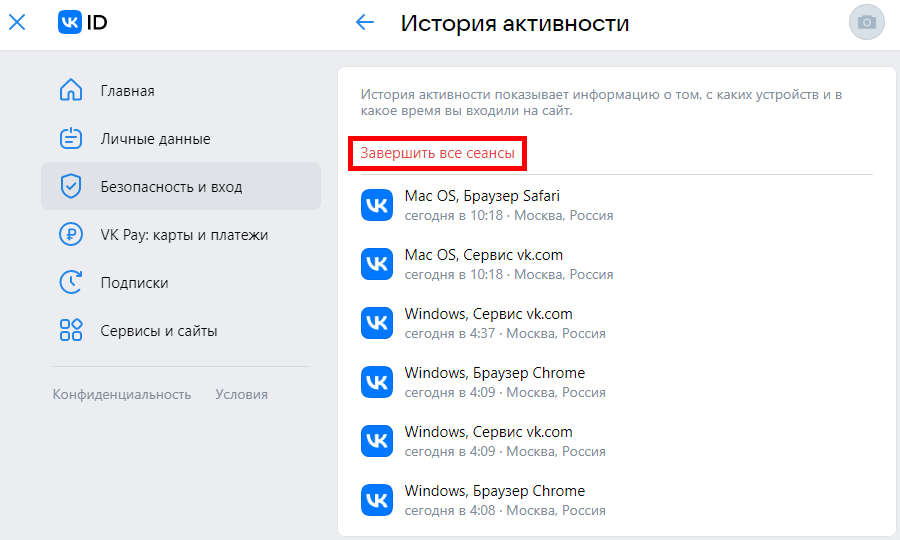Screen dimensions: 900x540
Task: Open Подписки section
Action: pyautogui.click(x=181, y=282)
